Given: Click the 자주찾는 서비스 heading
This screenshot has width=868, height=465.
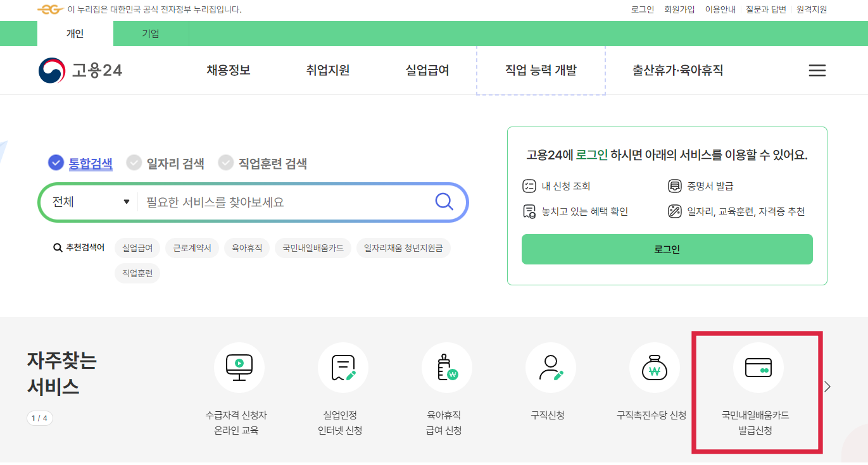Looking at the screenshot, I should point(61,373).
